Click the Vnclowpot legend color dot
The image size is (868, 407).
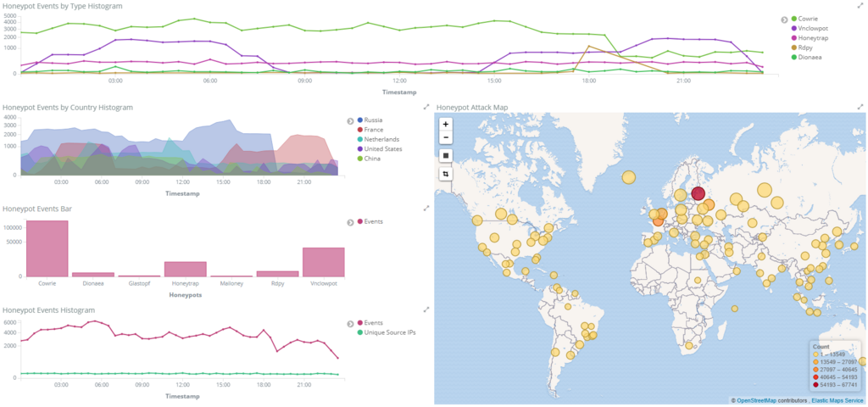(x=793, y=28)
